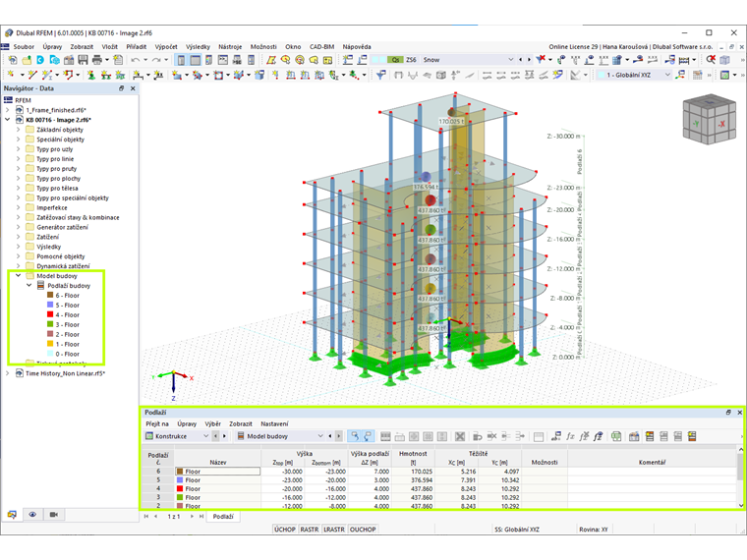Expand the Základní objekty folder

(18, 130)
